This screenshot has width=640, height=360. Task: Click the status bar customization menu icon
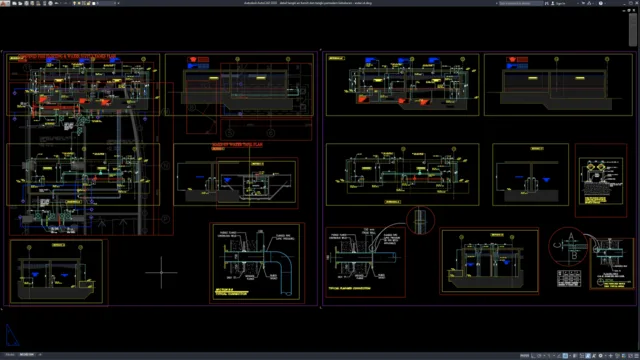point(636,356)
